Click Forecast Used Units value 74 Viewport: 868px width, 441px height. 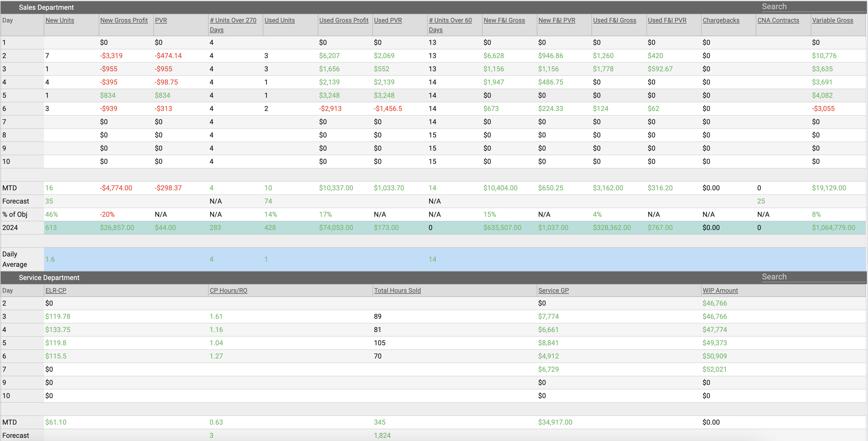[x=268, y=201]
